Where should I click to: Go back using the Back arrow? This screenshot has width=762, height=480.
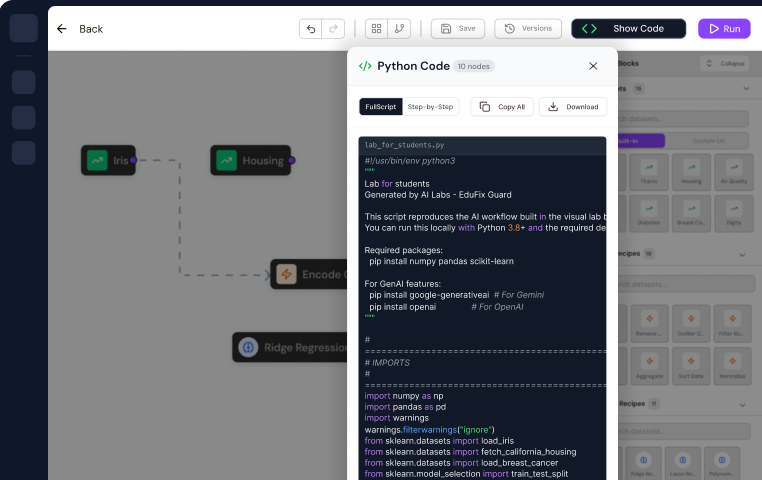pyautogui.click(x=62, y=29)
